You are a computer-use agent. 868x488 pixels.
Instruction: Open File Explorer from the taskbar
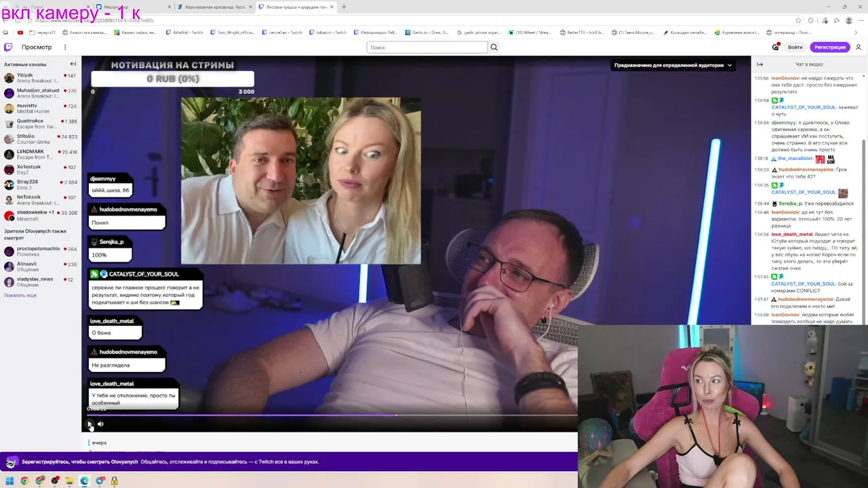[x=69, y=481]
